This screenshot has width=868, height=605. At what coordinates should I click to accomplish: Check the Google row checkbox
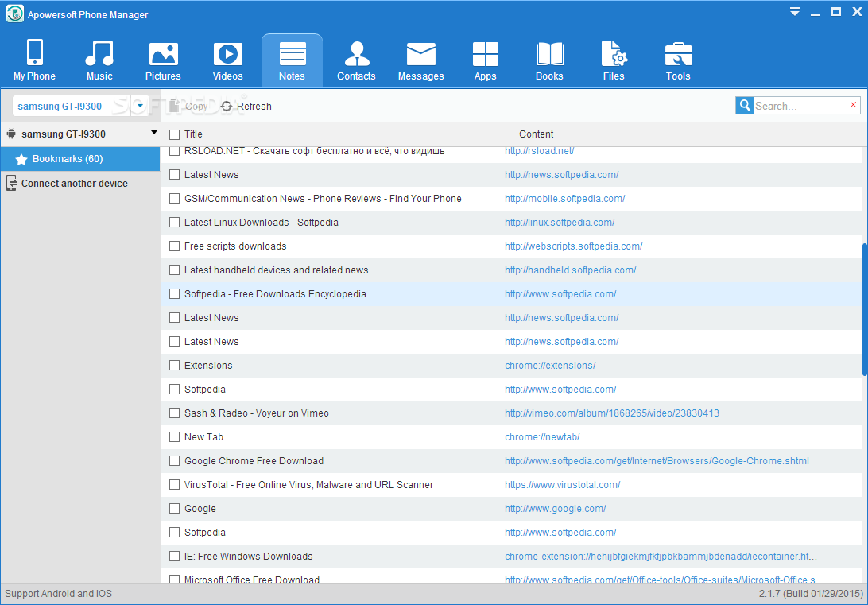click(174, 508)
